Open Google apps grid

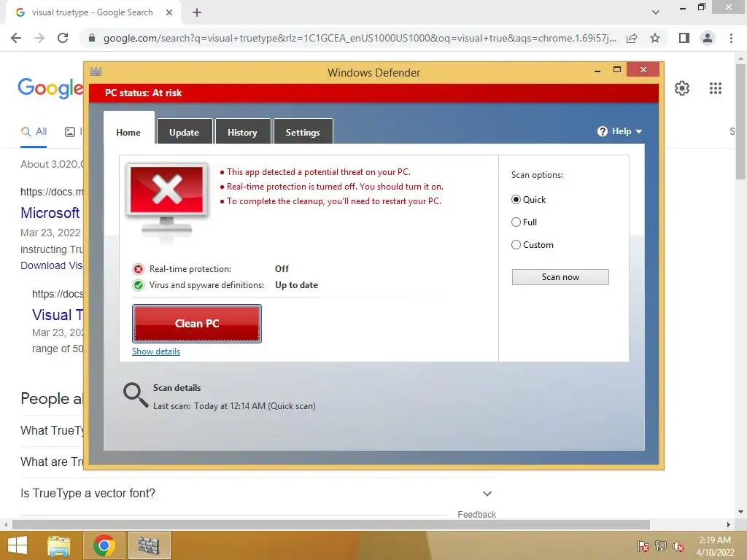click(715, 88)
